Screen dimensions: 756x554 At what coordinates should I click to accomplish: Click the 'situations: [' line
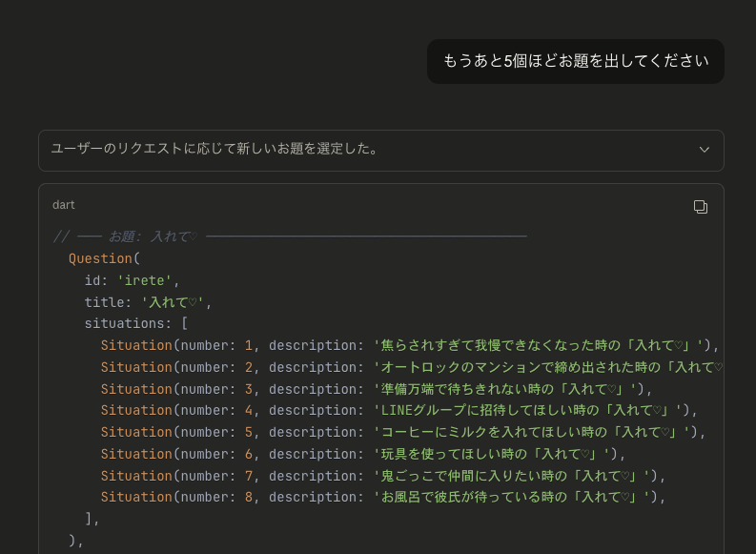[x=136, y=323]
